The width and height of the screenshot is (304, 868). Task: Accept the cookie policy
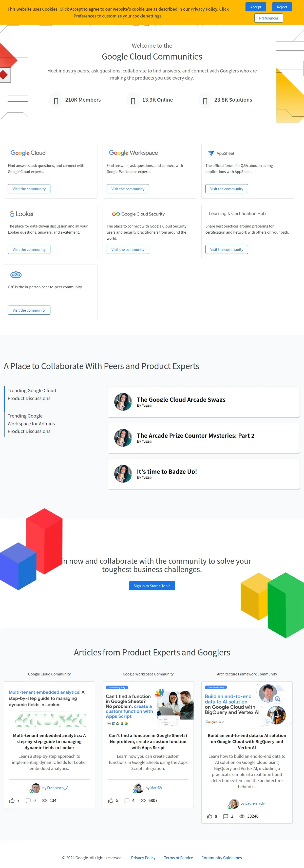[x=255, y=7]
